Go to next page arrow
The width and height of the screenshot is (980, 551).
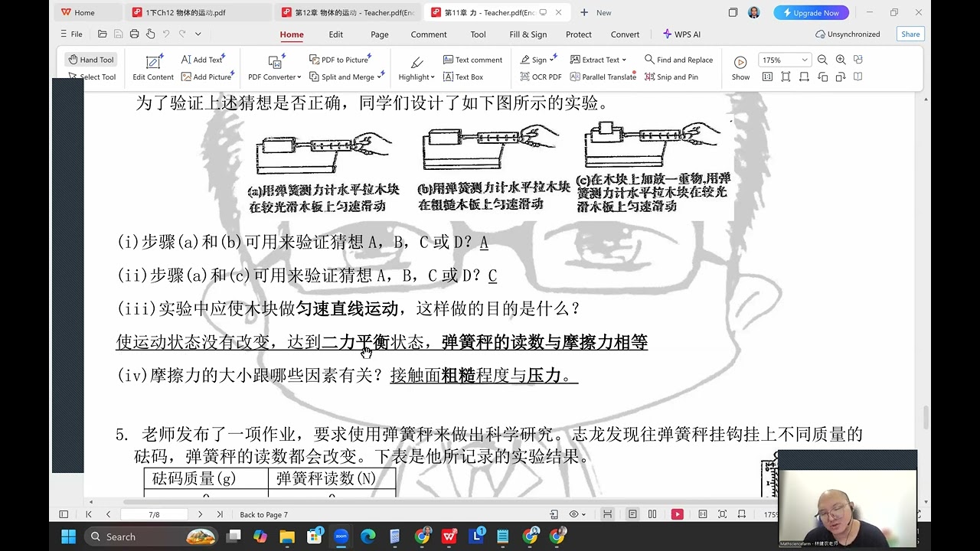point(201,514)
